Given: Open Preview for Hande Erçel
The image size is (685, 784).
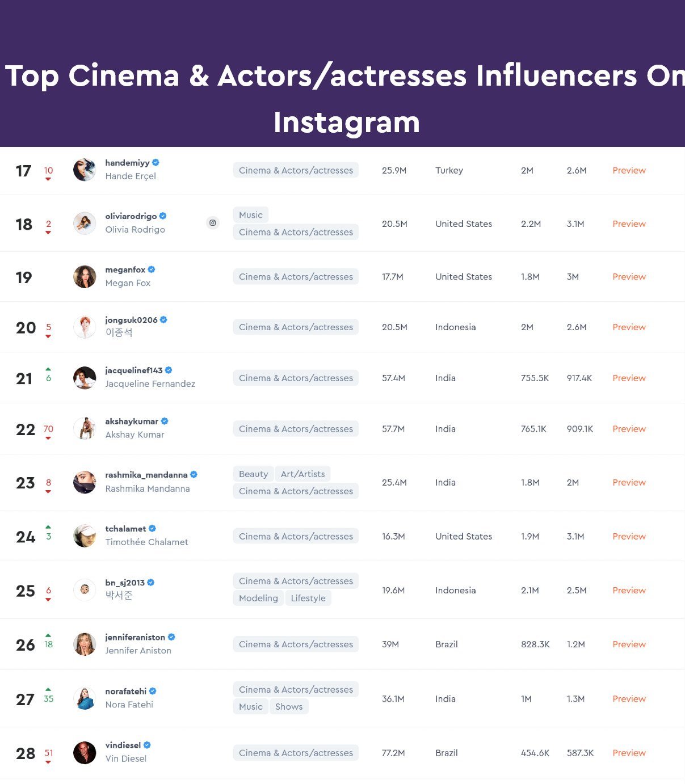Looking at the screenshot, I should 629,170.
